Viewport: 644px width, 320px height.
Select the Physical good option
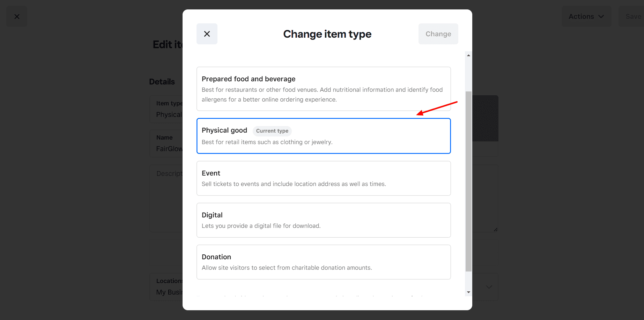(x=323, y=136)
